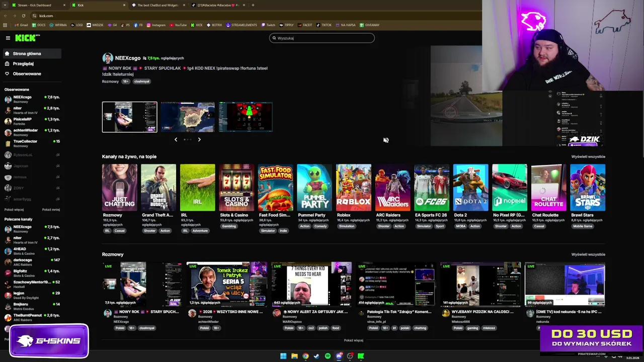Show the next featured stream with the right arrow
This screenshot has width=644, height=362.
199,139
